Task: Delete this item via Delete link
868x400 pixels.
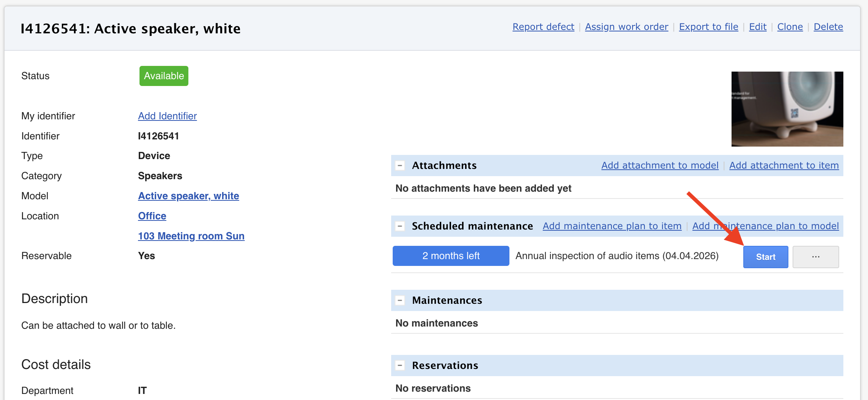Action: coord(828,27)
